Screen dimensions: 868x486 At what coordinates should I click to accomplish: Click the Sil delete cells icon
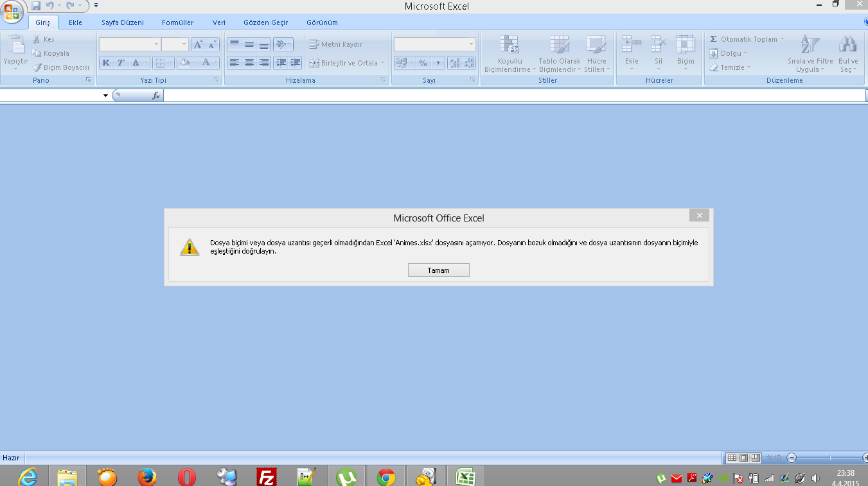tap(659, 45)
